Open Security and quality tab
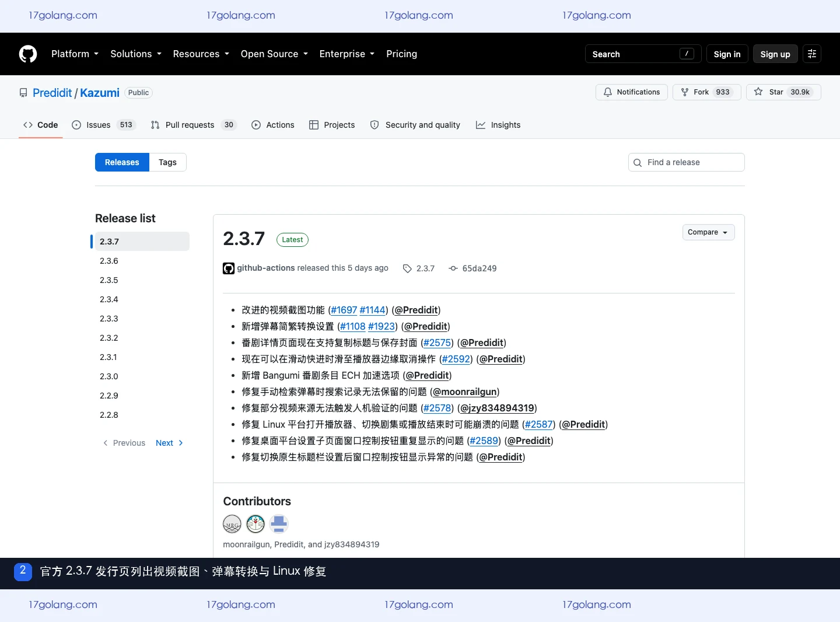 415,125
